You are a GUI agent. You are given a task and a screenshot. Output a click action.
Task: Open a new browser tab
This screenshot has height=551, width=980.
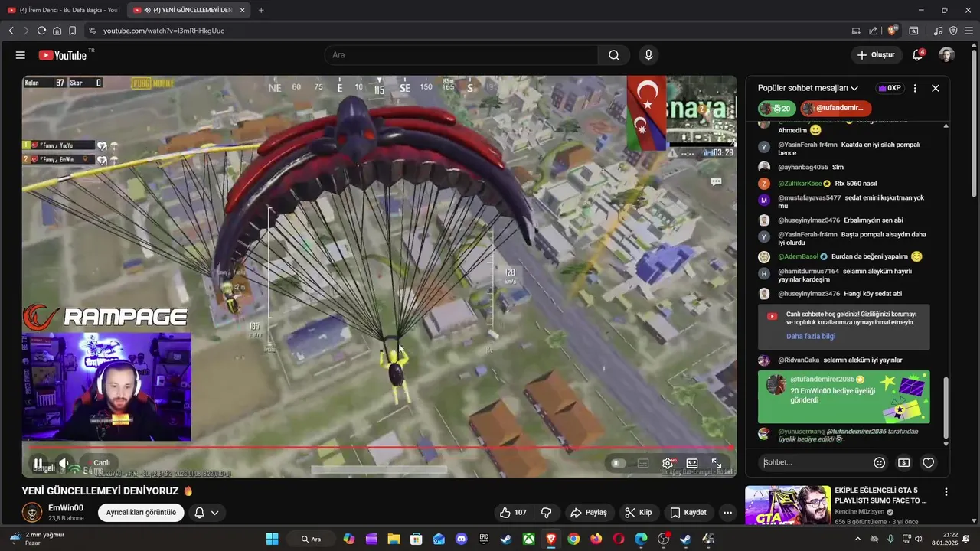click(x=261, y=10)
